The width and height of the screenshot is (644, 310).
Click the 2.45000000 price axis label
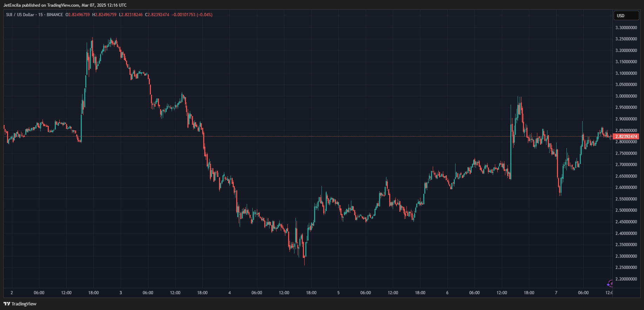point(626,222)
